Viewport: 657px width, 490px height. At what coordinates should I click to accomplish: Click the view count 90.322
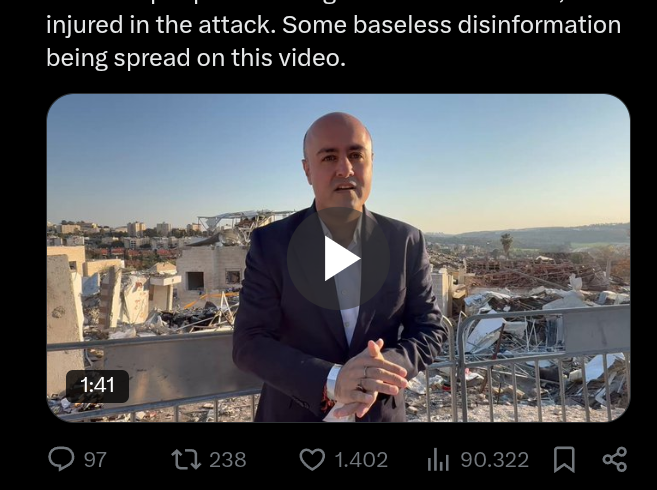pyautogui.click(x=495, y=460)
